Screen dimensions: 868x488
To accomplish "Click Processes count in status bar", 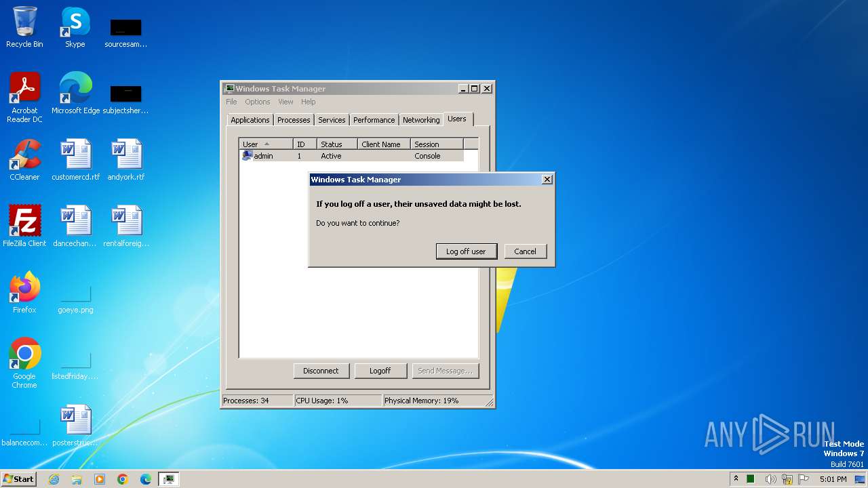I will (257, 401).
